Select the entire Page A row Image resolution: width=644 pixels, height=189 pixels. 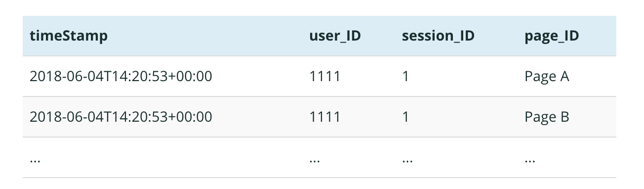(320, 76)
